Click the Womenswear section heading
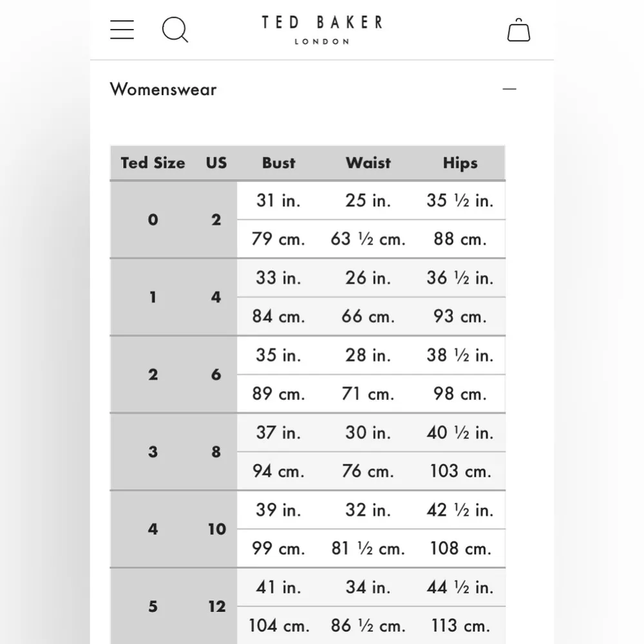The image size is (644, 644). pos(164,89)
